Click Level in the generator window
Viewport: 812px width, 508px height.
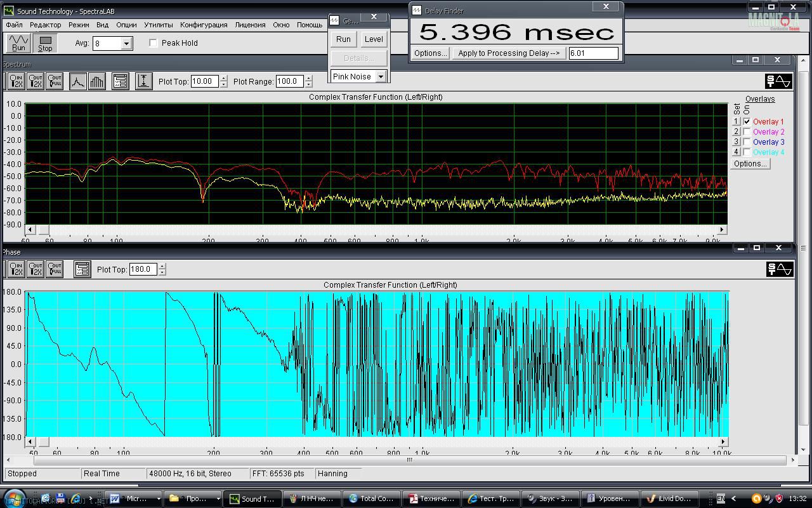pyautogui.click(x=374, y=39)
